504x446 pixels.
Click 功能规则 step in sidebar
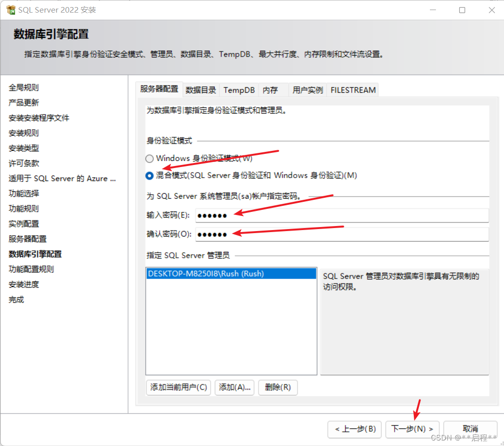[x=24, y=208]
